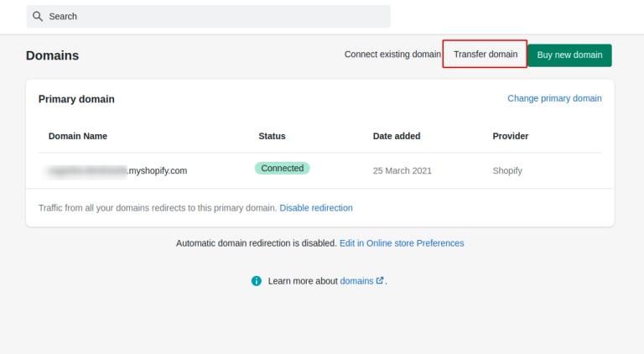Click the Provider column header
Viewport: 644px width, 354px height.
pyautogui.click(x=510, y=136)
